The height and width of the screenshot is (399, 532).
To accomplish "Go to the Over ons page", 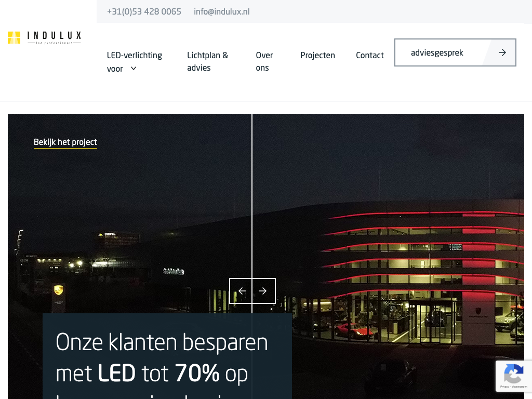I will [264, 61].
